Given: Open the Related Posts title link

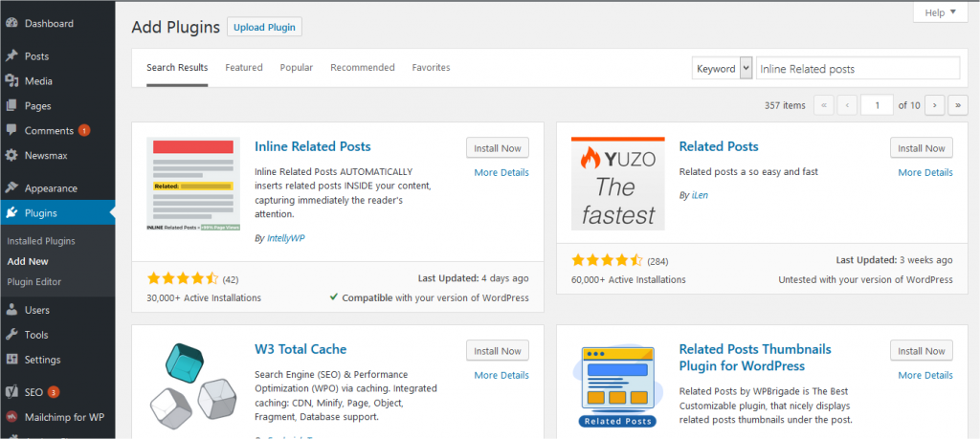Looking at the screenshot, I should point(719,146).
